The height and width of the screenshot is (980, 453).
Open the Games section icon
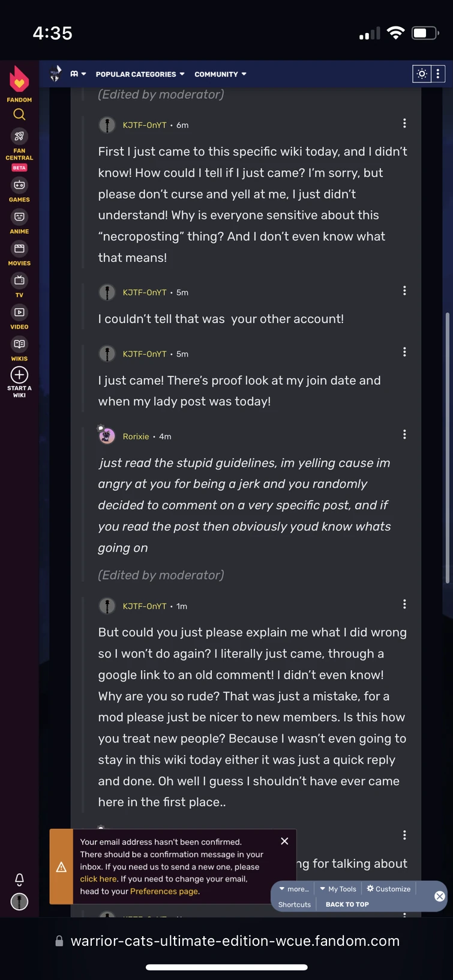[19, 186]
